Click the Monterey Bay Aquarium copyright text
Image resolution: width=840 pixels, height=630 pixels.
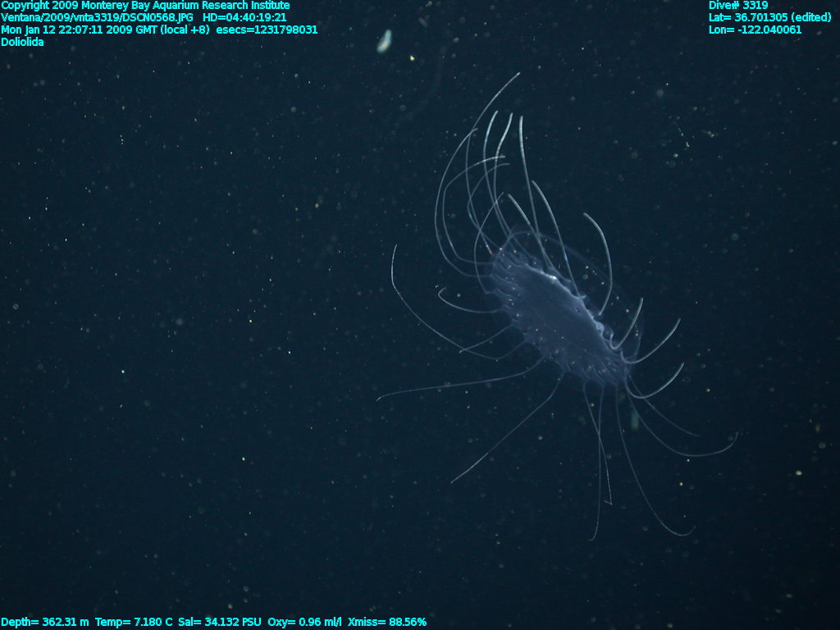pos(145,6)
